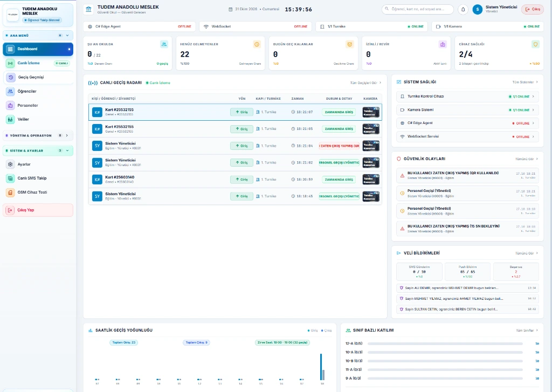Select the C# Edge Agent chip in the top status strip
Image resolution: width=552 pixels, height=392 pixels.
pos(140,26)
